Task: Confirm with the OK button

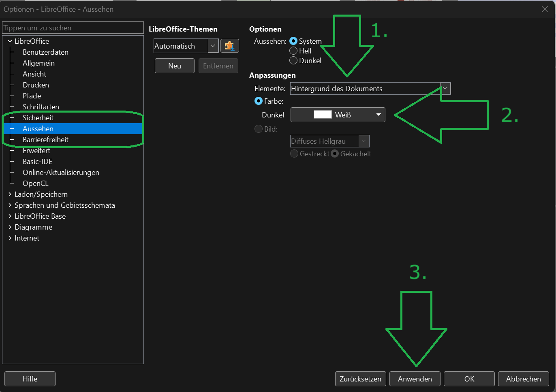Action: 469,379
